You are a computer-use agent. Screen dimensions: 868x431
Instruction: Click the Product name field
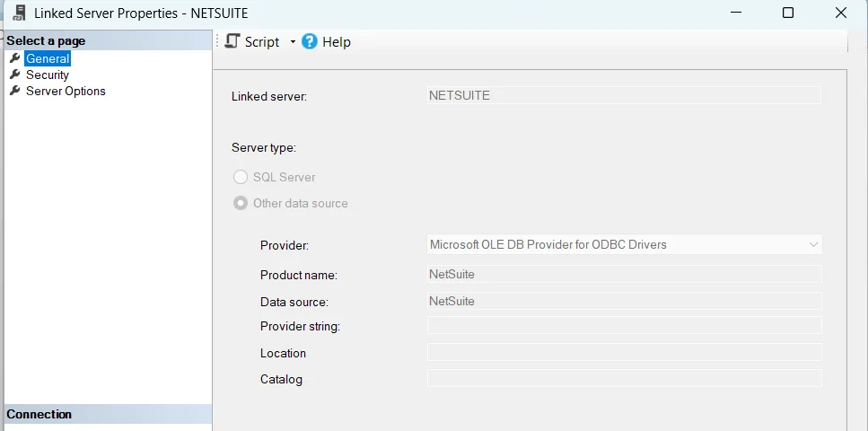pyautogui.click(x=625, y=274)
